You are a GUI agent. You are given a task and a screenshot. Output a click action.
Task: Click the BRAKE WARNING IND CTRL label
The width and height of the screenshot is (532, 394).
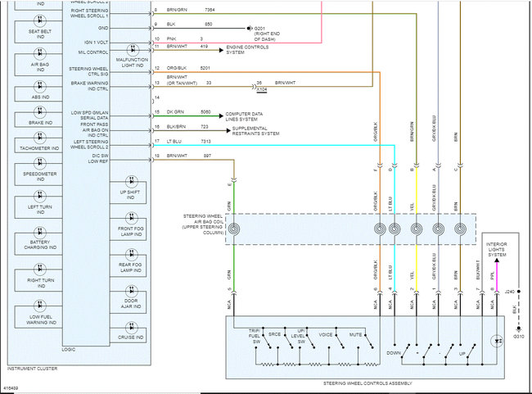tap(89, 86)
